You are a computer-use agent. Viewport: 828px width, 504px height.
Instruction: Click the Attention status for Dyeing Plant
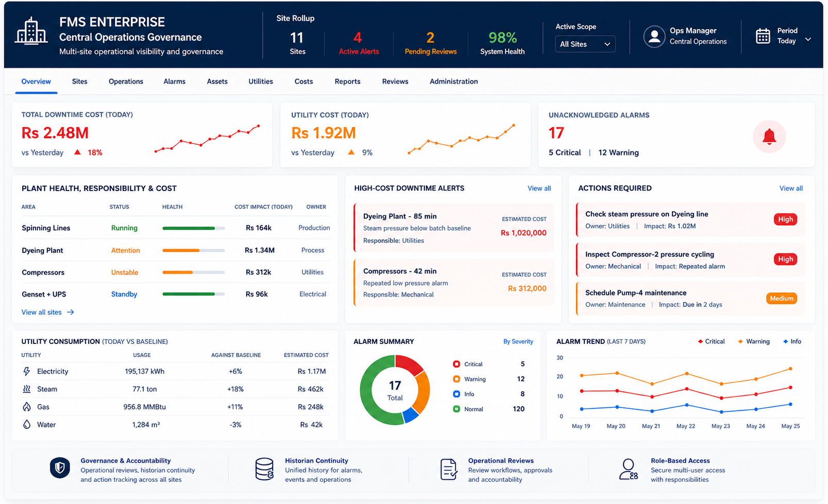pyautogui.click(x=125, y=250)
